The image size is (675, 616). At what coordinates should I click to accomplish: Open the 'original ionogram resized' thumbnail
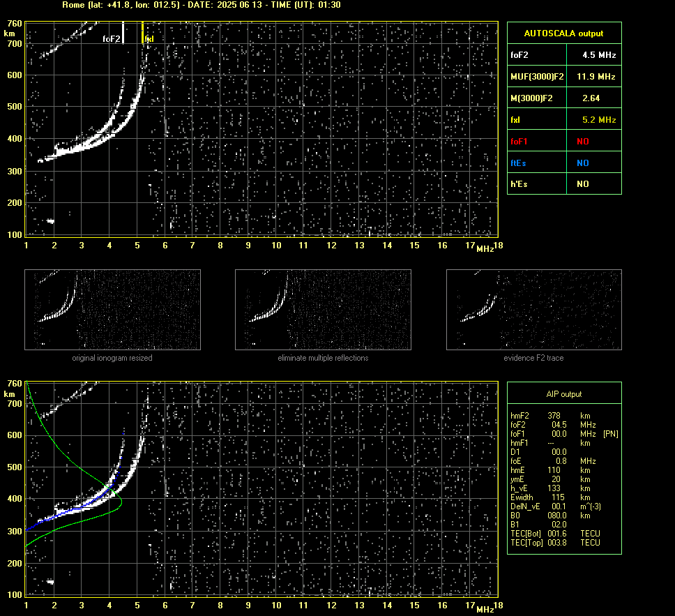(x=112, y=310)
